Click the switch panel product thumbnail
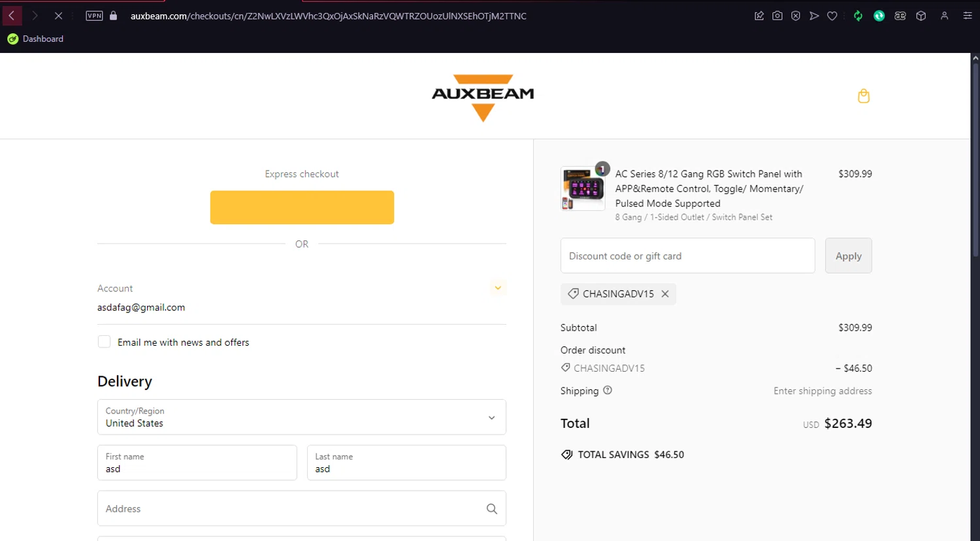The image size is (980, 541). coord(583,188)
